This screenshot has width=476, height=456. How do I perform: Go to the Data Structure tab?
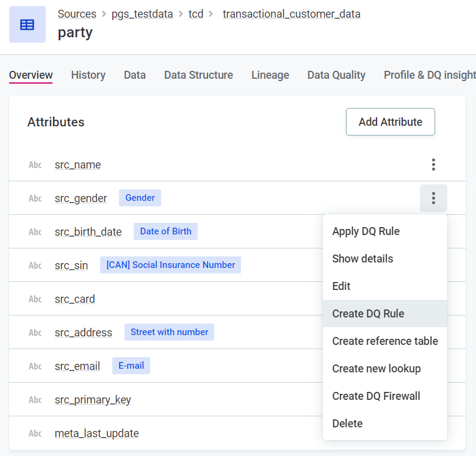(198, 75)
